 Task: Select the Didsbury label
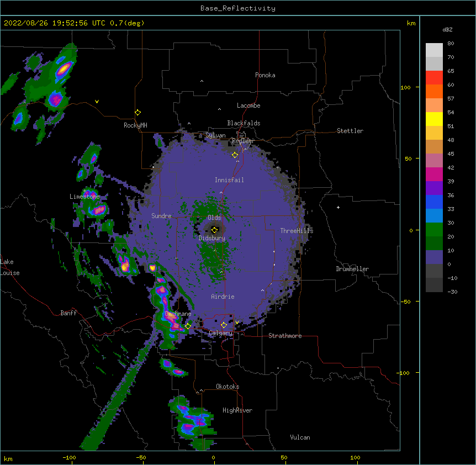pos(212,238)
